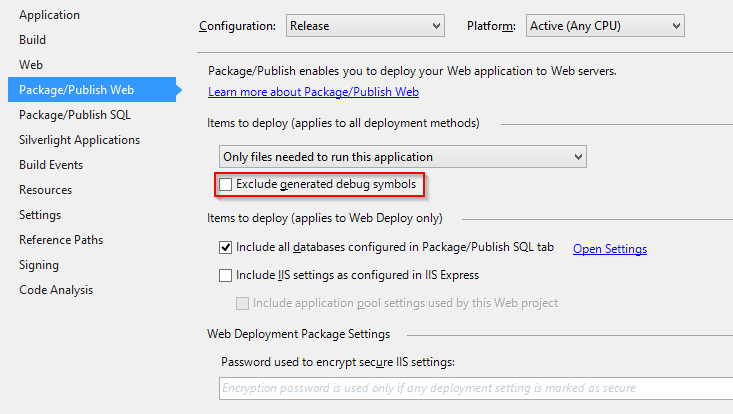Expand the items to deploy dropdown
The image size is (733, 414).
click(x=402, y=157)
